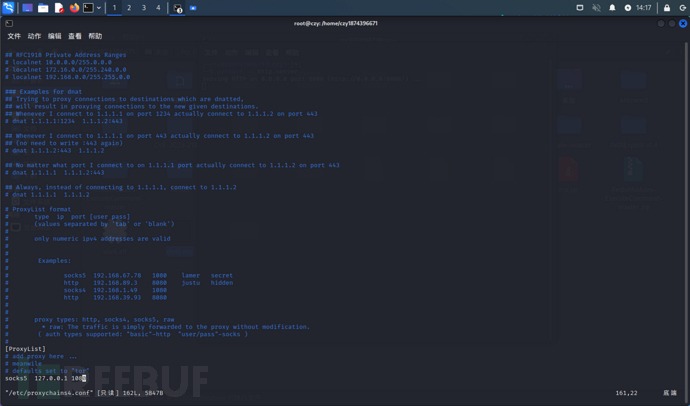This screenshot has width=690, height=406.
Task: Click the socks5 127.0.0.1 proxy line
Action: tap(45, 379)
